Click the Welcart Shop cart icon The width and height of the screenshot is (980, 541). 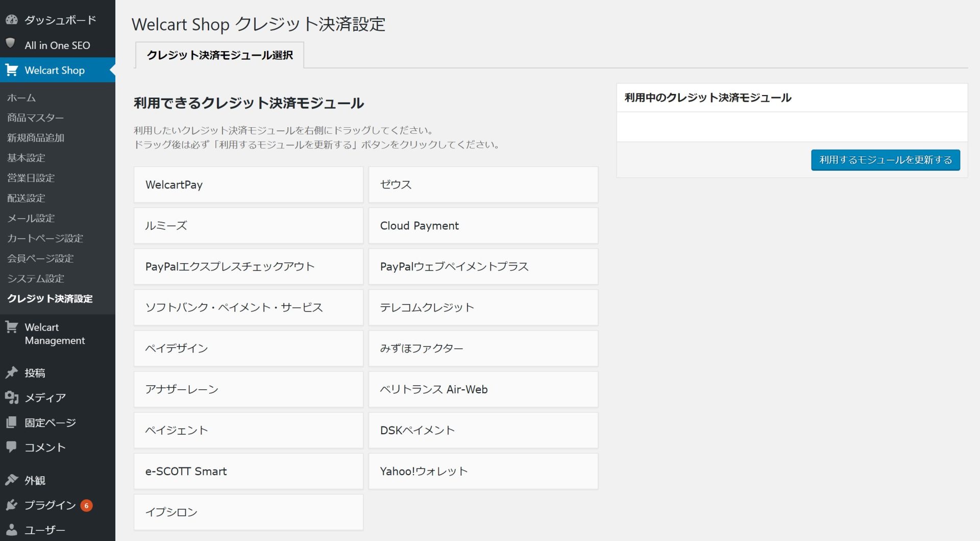(x=12, y=70)
